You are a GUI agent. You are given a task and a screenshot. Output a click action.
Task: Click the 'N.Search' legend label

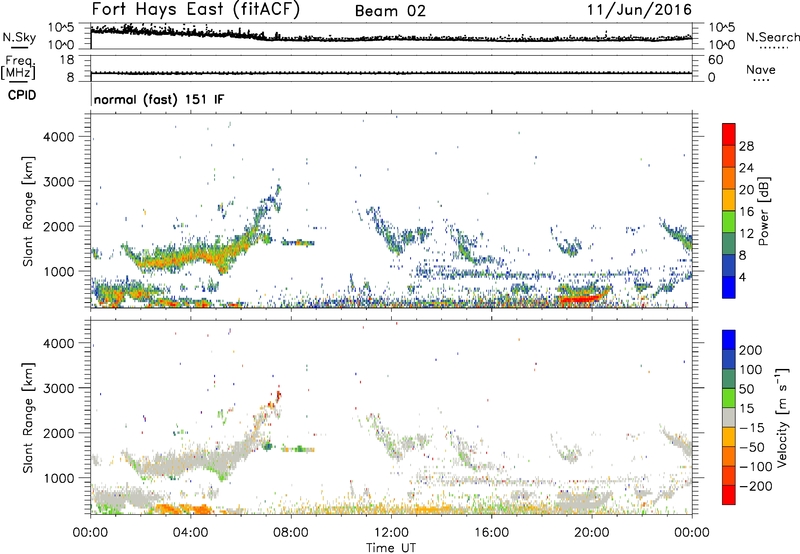772,37
